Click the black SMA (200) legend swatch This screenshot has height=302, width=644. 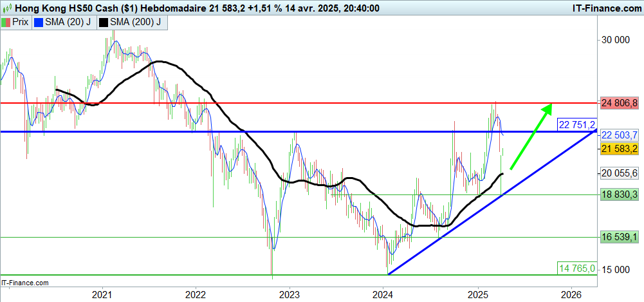click(104, 22)
